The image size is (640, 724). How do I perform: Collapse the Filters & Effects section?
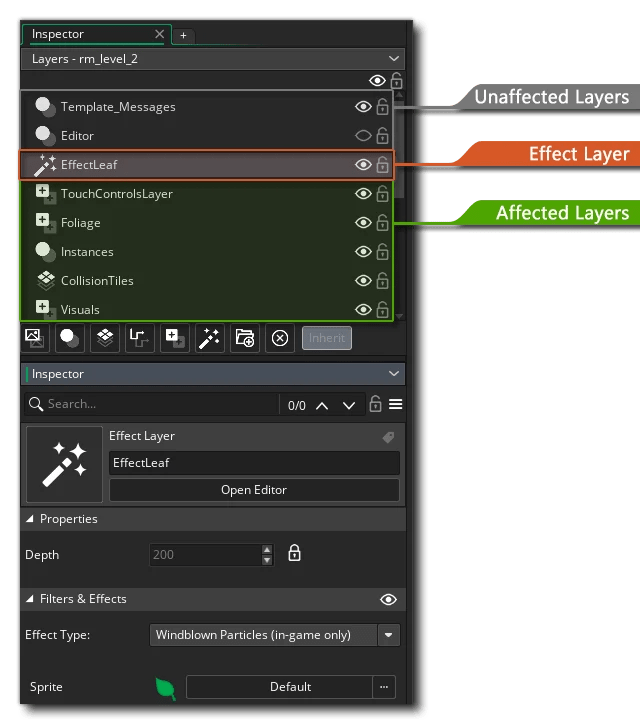pyautogui.click(x=30, y=599)
